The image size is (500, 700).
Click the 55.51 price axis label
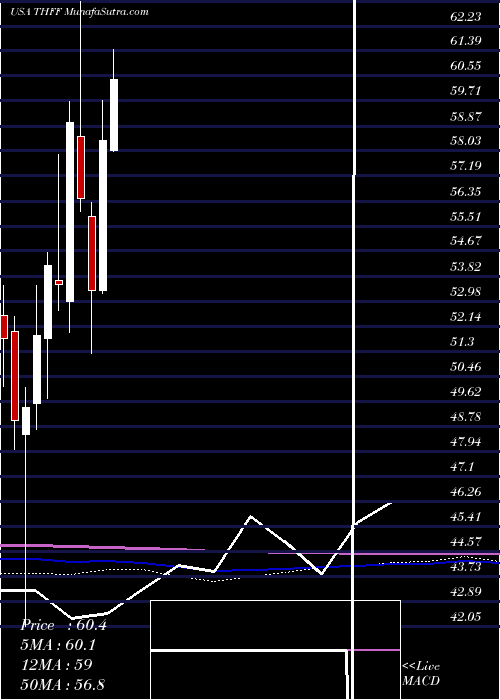click(x=466, y=217)
